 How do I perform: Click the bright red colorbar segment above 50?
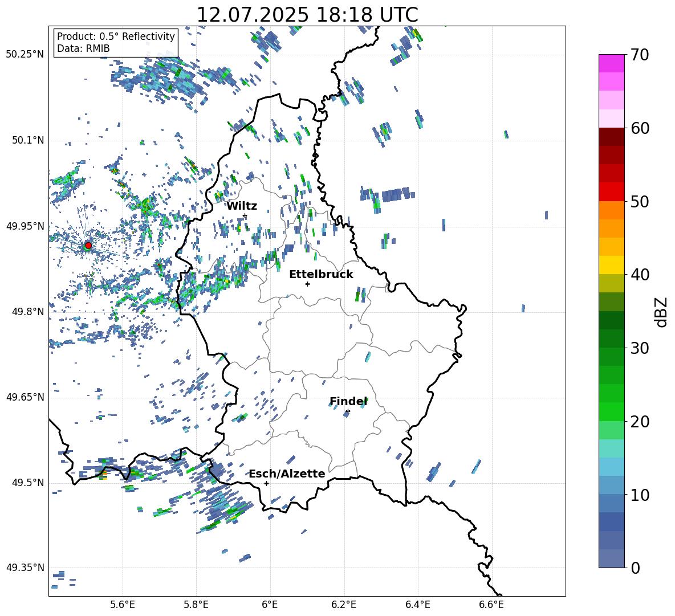tap(612, 192)
